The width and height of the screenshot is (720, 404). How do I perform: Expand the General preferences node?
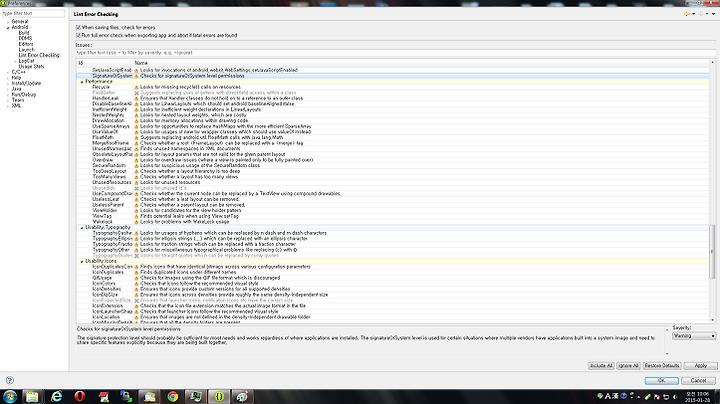pyautogui.click(x=8, y=22)
